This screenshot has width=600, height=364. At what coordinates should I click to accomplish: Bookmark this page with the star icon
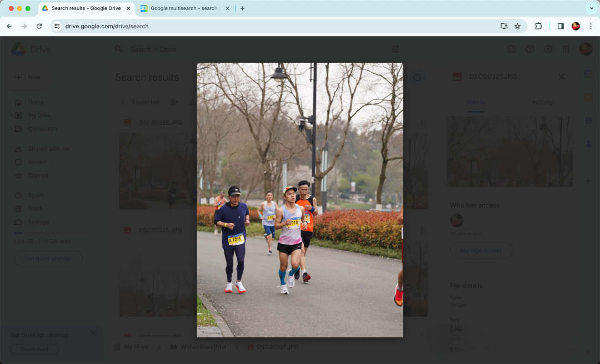point(517,26)
